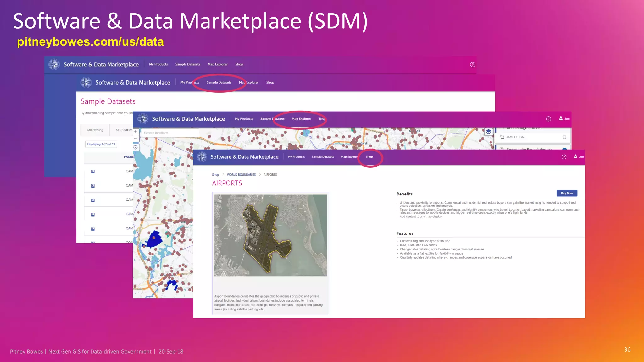The image size is (644, 362).
Task: Open Shop from the Sample Datasets window header
Action: pyautogui.click(x=270, y=82)
